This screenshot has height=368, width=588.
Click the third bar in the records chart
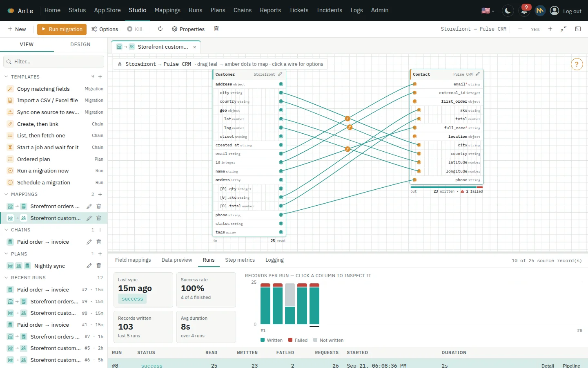coord(290,304)
